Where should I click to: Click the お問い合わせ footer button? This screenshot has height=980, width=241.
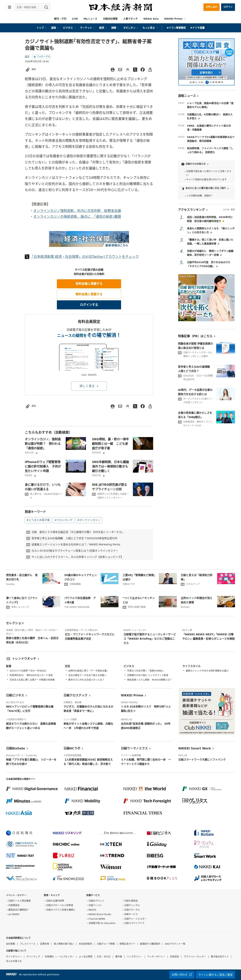(182, 975)
